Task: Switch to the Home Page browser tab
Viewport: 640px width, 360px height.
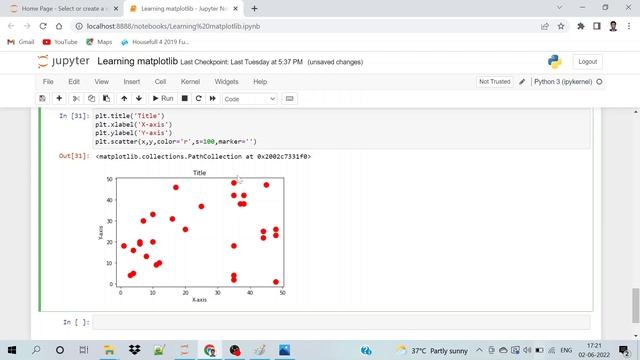Action: (64, 9)
